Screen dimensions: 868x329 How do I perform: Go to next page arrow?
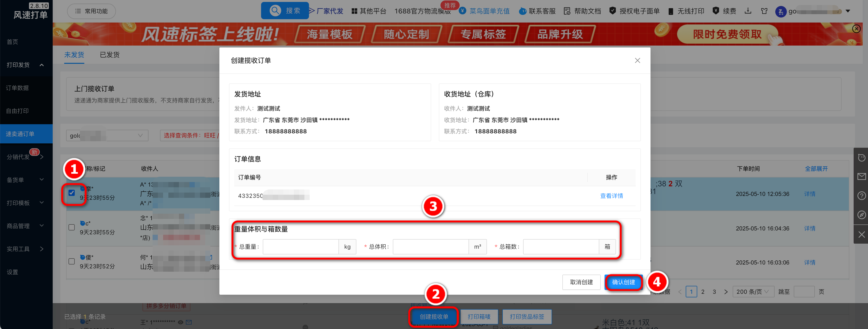[x=726, y=292]
